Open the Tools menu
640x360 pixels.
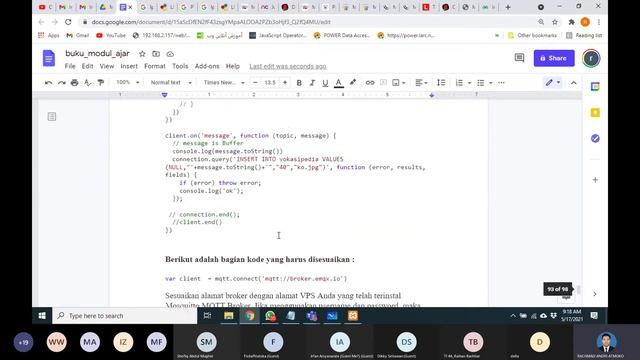click(x=180, y=66)
